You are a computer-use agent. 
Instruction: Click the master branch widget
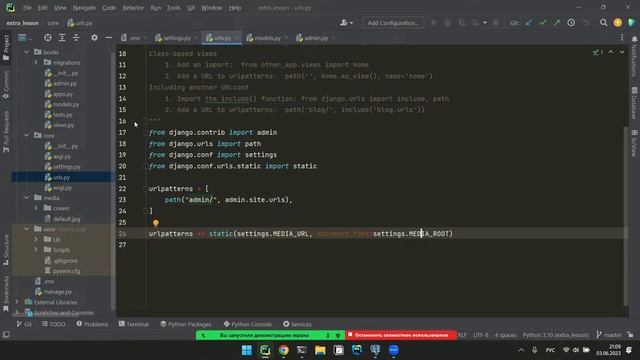tap(609, 335)
